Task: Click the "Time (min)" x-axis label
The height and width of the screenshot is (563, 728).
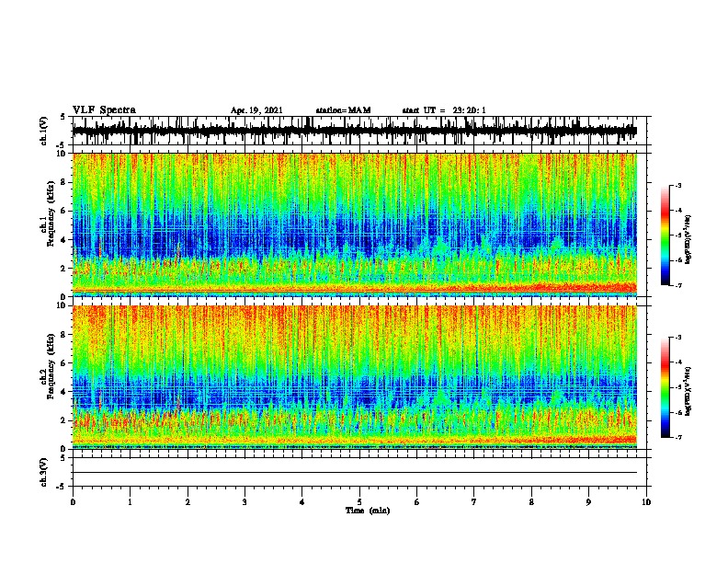Action: (x=368, y=511)
